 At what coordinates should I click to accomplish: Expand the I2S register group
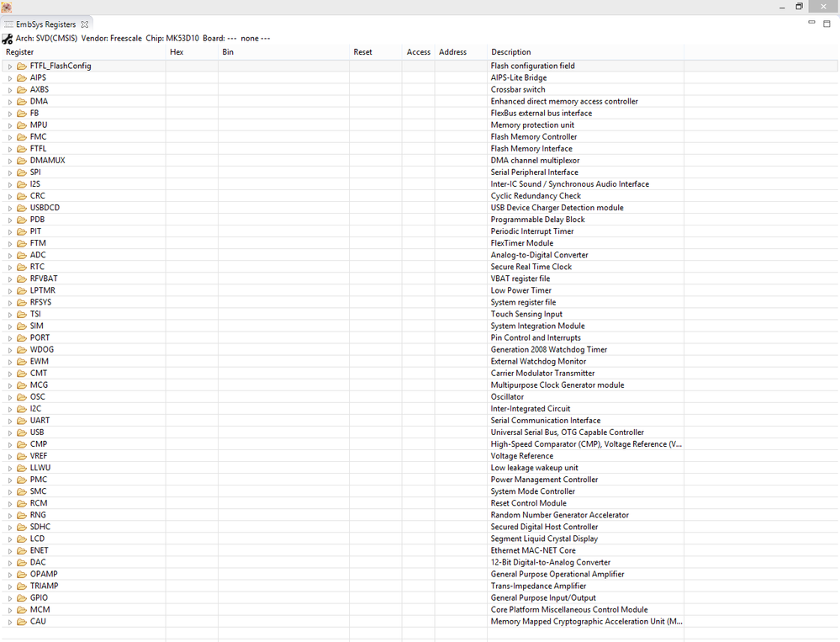[x=9, y=184]
